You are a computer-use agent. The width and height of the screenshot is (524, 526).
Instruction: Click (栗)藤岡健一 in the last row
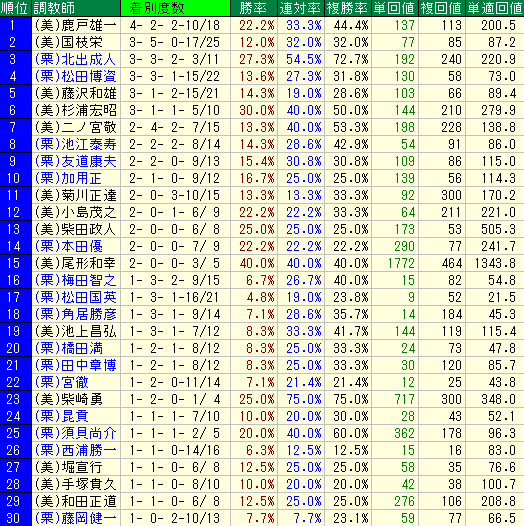pos(75,518)
